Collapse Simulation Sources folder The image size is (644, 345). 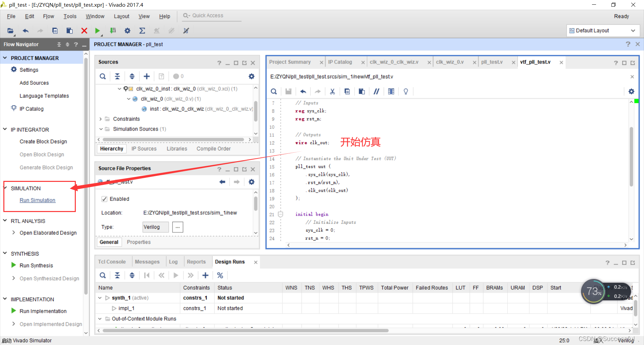pyautogui.click(x=101, y=129)
